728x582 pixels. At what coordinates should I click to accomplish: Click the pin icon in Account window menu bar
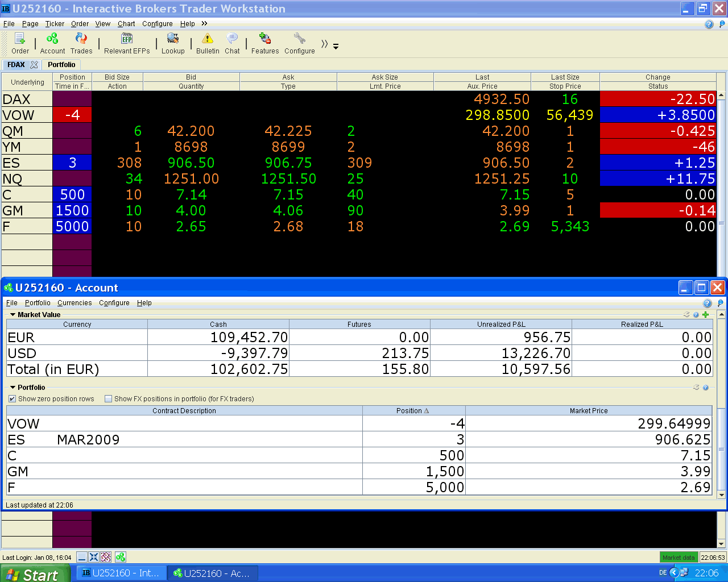pos(721,304)
